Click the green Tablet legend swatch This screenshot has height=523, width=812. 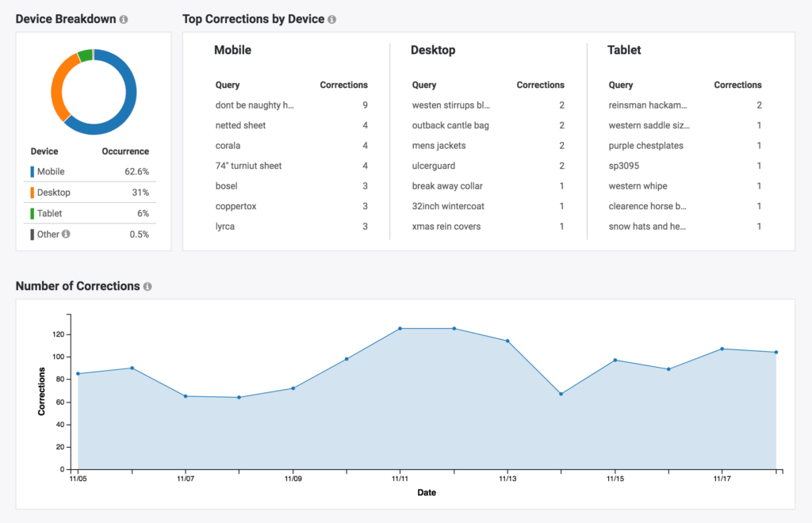point(33,213)
